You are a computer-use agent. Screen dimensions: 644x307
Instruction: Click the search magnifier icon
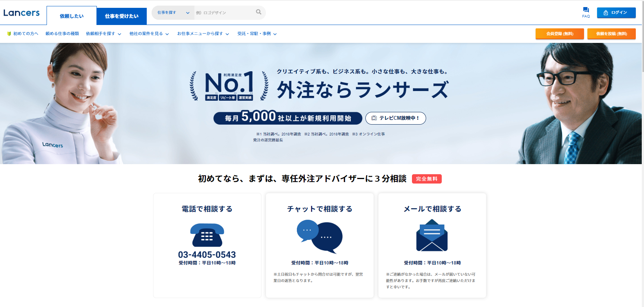[x=258, y=12]
